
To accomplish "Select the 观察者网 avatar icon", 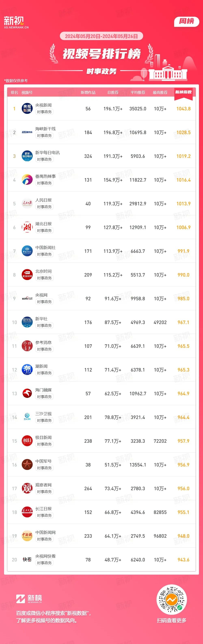I will (27, 489).
